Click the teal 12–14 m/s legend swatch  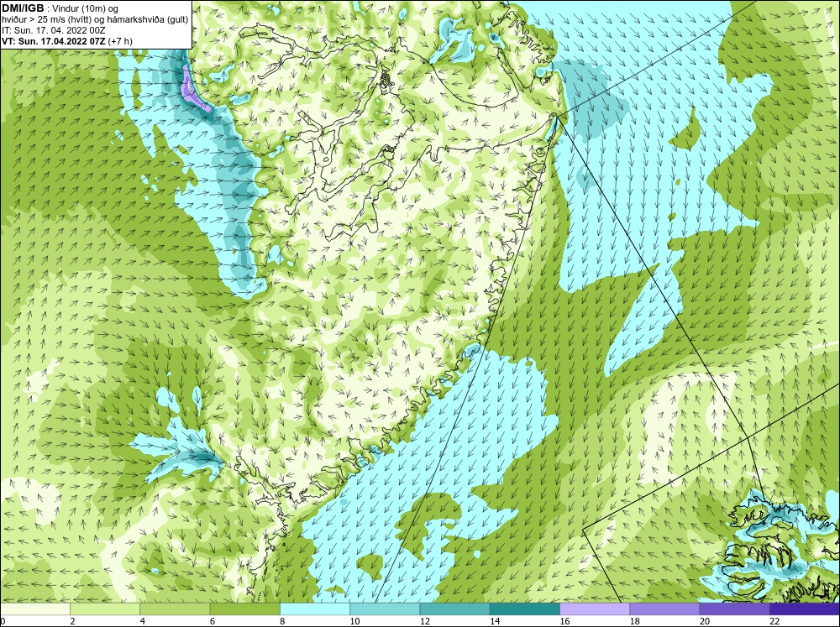[x=454, y=609]
